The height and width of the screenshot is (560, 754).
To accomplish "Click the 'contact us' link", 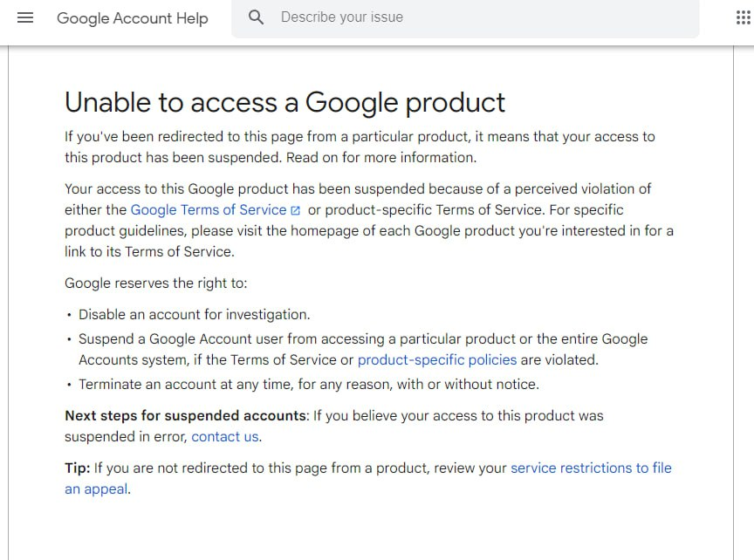I will pos(224,436).
